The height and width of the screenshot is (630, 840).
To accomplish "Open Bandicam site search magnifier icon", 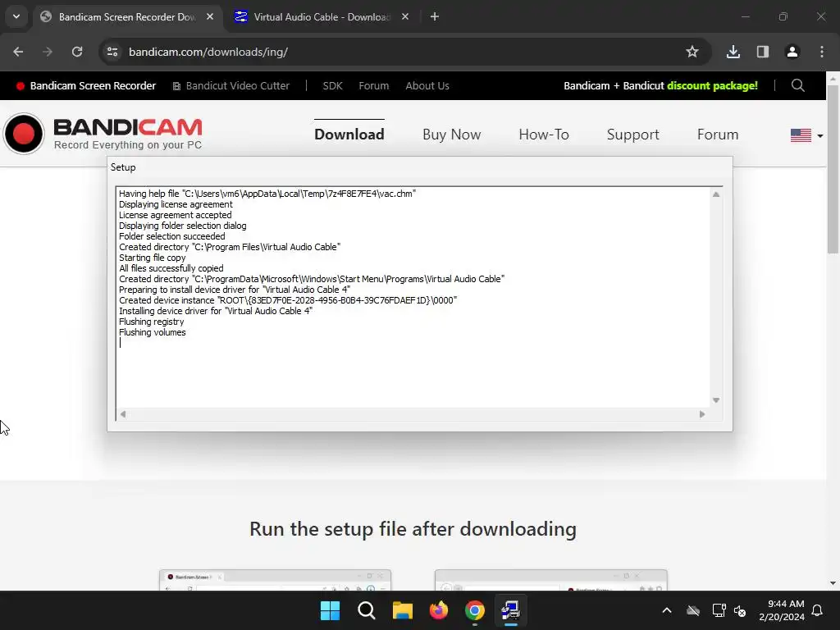I will coord(797,85).
